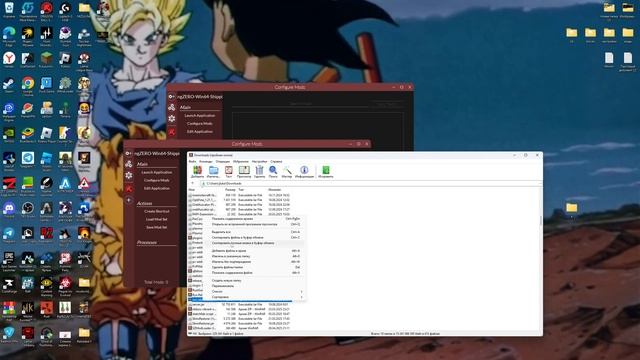Run the Тест (Test) archive tool in WinRAR

(x=229, y=171)
